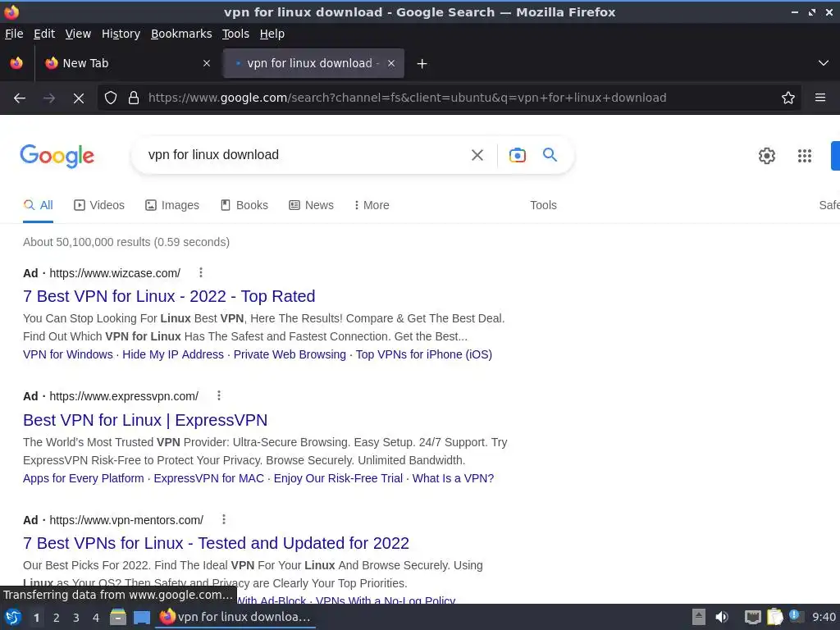The image size is (840, 630).
Task: Open the volume control tray icon
Action: pyautogui.click(x=722, y=617)
